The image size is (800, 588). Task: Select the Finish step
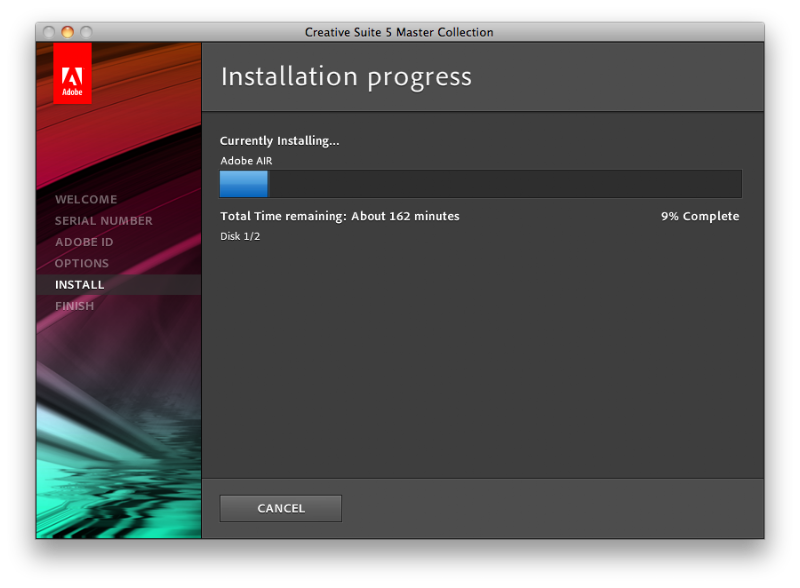click(x=74, y=306)
